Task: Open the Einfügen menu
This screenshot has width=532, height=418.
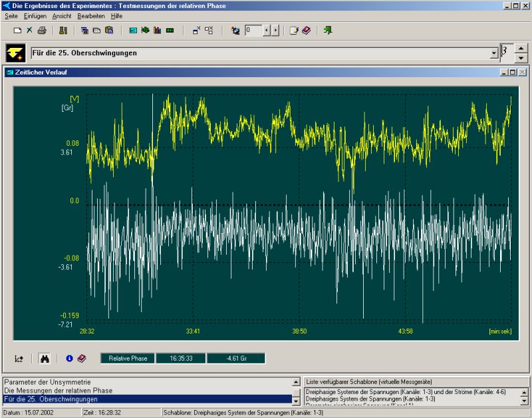Action: [x=35, y=15]
